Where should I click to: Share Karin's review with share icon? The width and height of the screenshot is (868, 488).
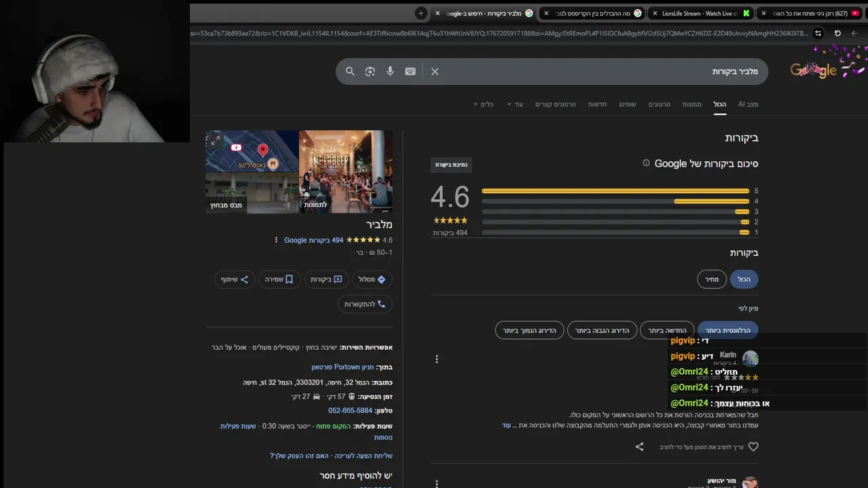click(x=639, y=447)
